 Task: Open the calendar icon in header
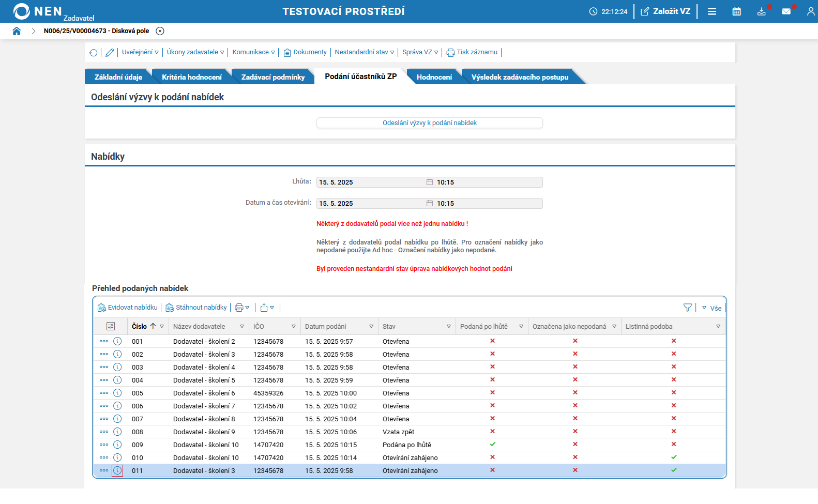(x=737, y=11)
